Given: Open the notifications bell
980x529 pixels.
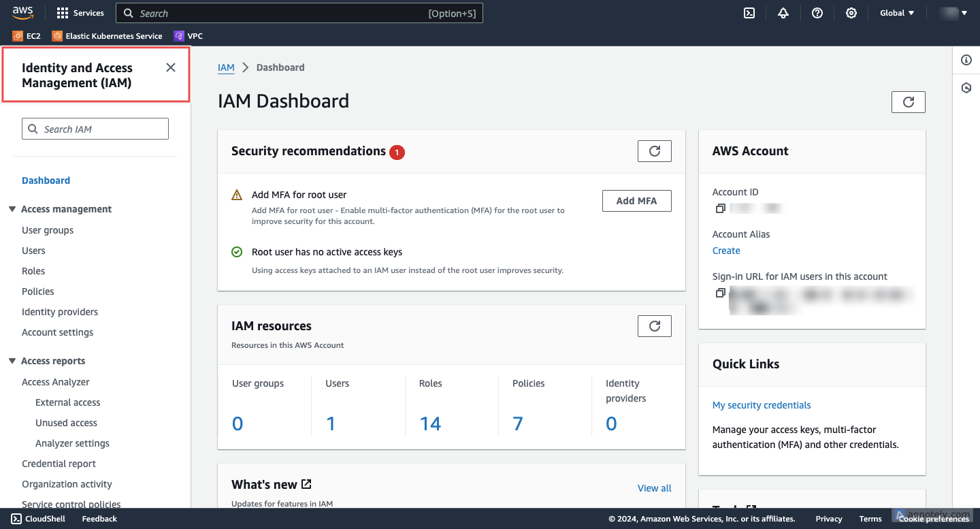Looking at the screenshot, I should pos(783,13).
